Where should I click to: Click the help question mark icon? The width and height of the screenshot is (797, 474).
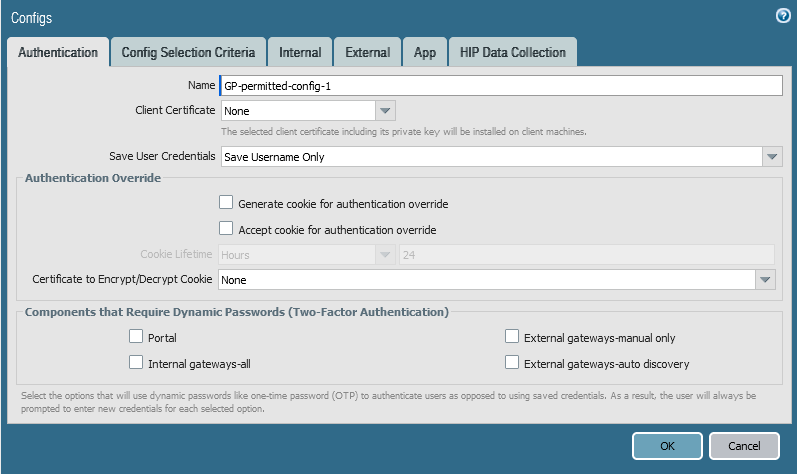coord(783,16)
